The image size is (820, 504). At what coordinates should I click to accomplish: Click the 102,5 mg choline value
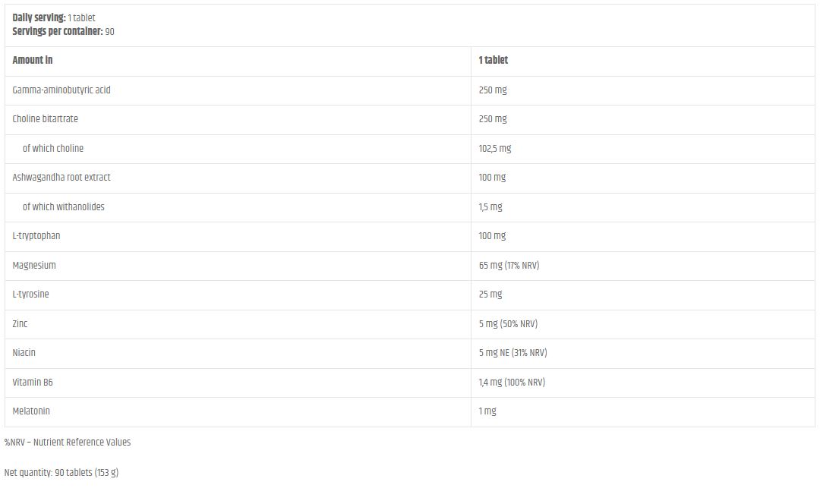pyautogui.click(x=495, y=148)
